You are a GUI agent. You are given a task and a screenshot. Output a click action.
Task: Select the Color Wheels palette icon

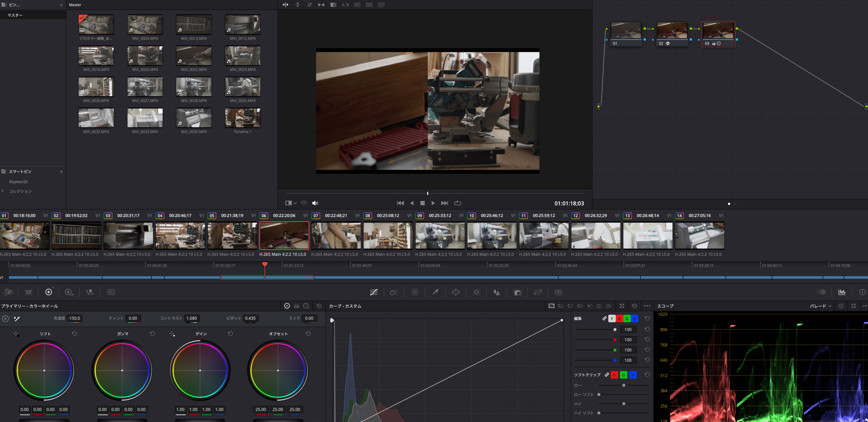coord(49,292)
